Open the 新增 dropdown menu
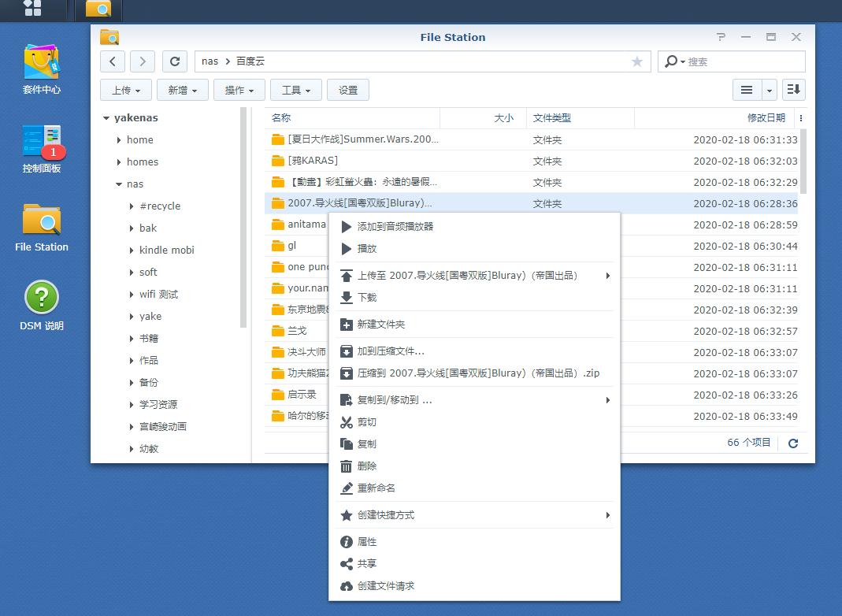Viewport: 842px width, 616px height. pos(182,89)
